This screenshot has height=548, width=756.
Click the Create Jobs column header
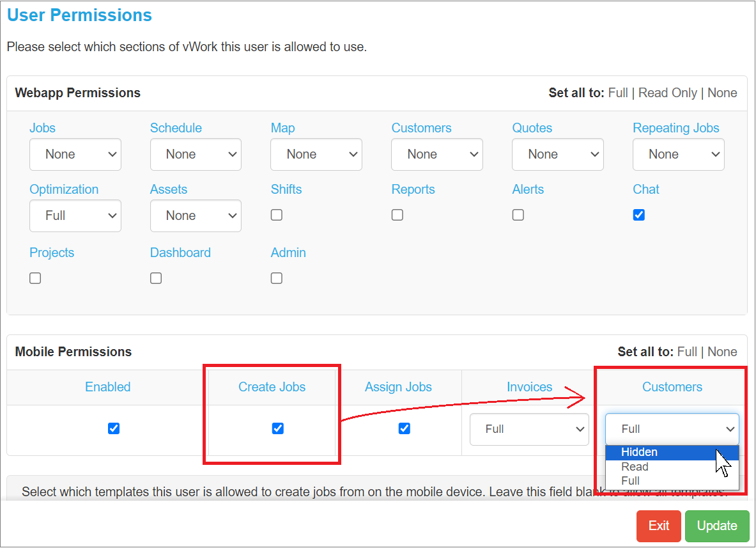click(272, 387)
